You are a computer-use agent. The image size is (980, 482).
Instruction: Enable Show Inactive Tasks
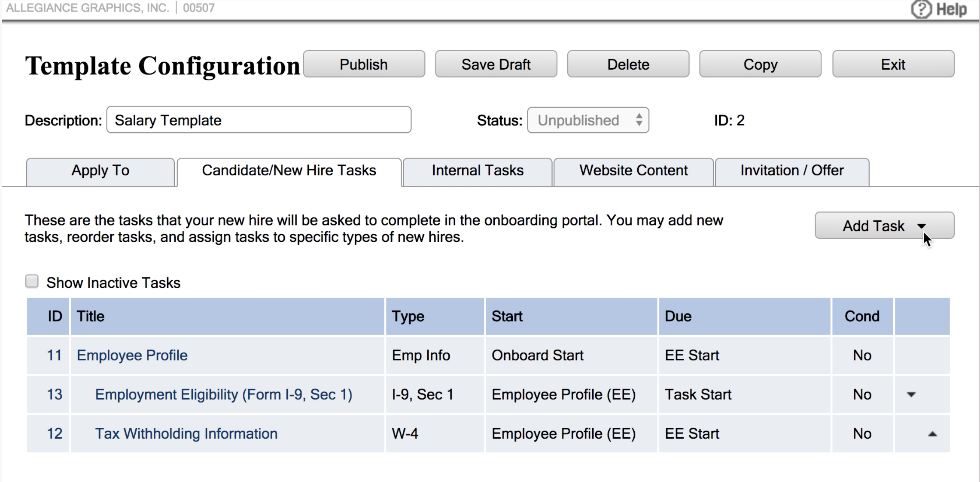(x=32, y=281)
